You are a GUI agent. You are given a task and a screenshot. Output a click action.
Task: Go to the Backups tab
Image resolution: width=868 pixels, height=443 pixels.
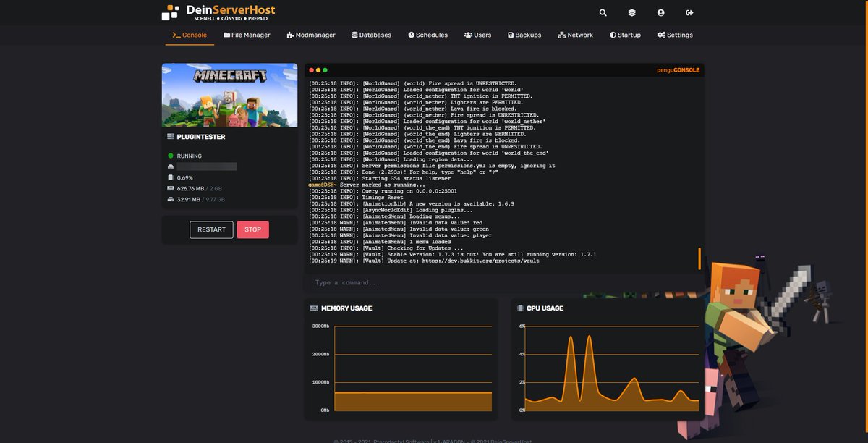point(524,35)
